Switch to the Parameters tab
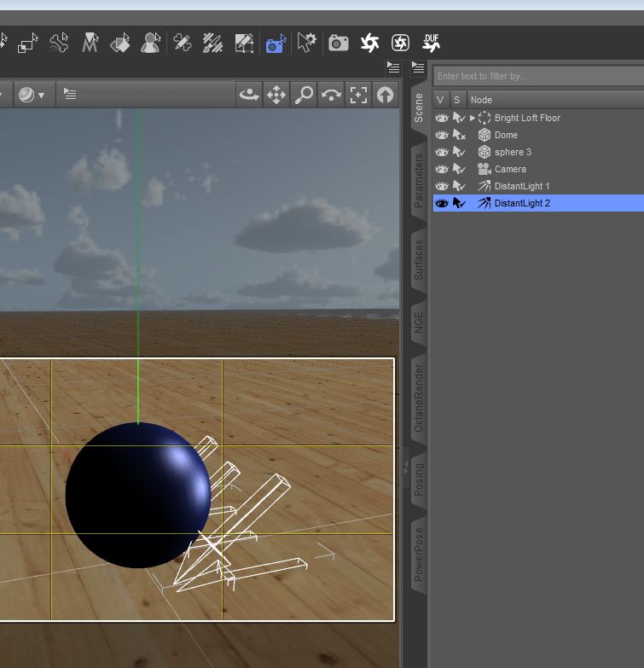Viewport: 644px width, 668px height. click(418, 181)
